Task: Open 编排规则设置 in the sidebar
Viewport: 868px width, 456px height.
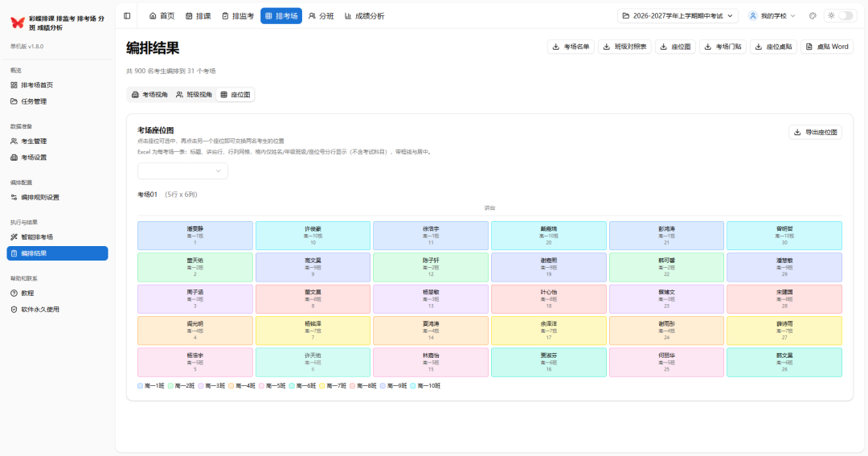Action: (x=58, y=197)
